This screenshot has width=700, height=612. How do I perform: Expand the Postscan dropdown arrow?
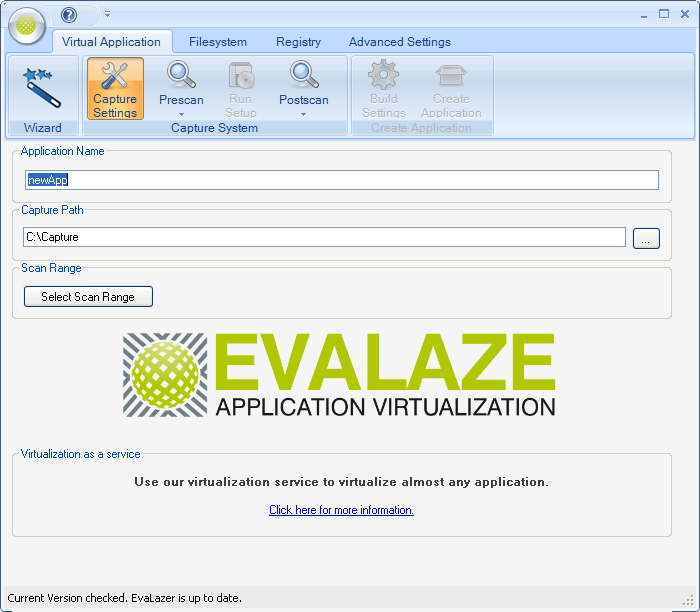[304, 114]
